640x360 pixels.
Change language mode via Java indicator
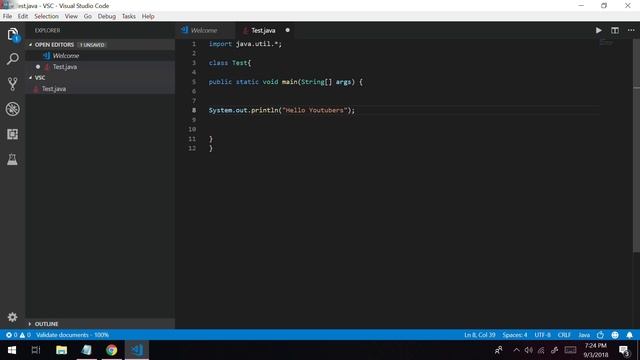(584, 335)
